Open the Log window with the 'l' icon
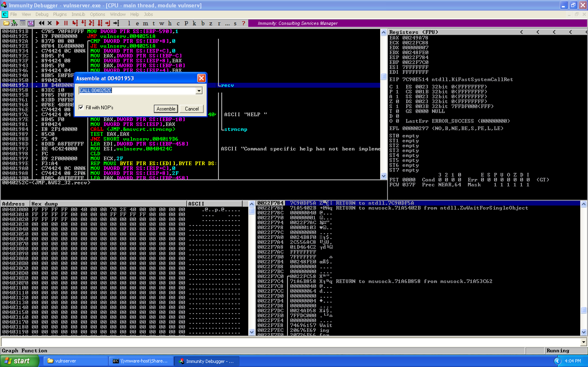 [x=129, y=23]
